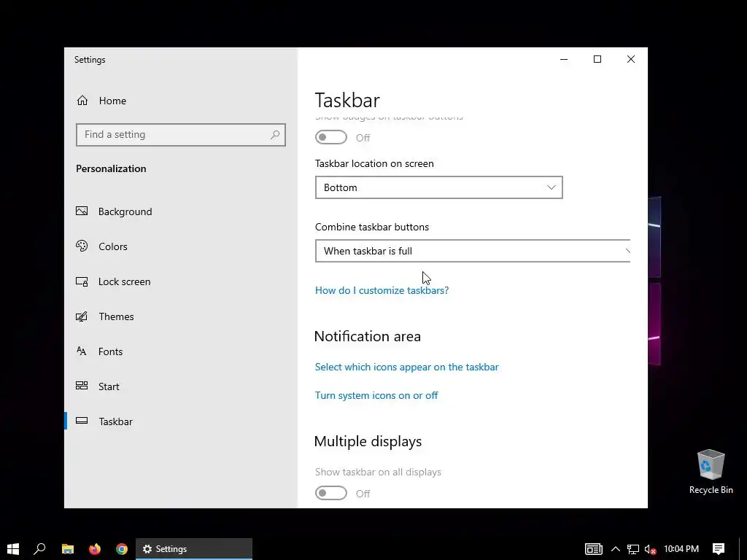Launch Google Chrome from taskbar
The height and width of the screenshot is (560, 747).
[x=122, y=549]
